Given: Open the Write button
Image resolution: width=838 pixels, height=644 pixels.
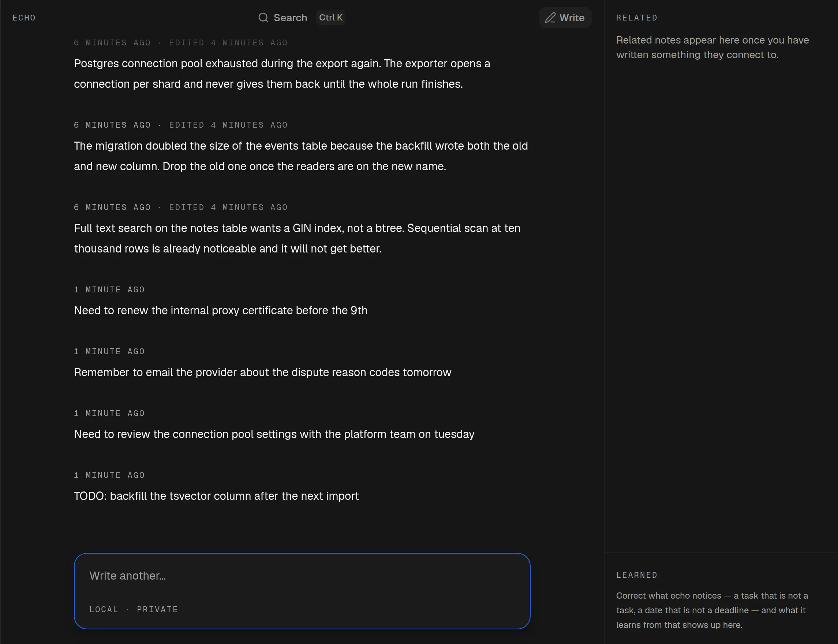Looking at the screenshot, I should 565,18.
